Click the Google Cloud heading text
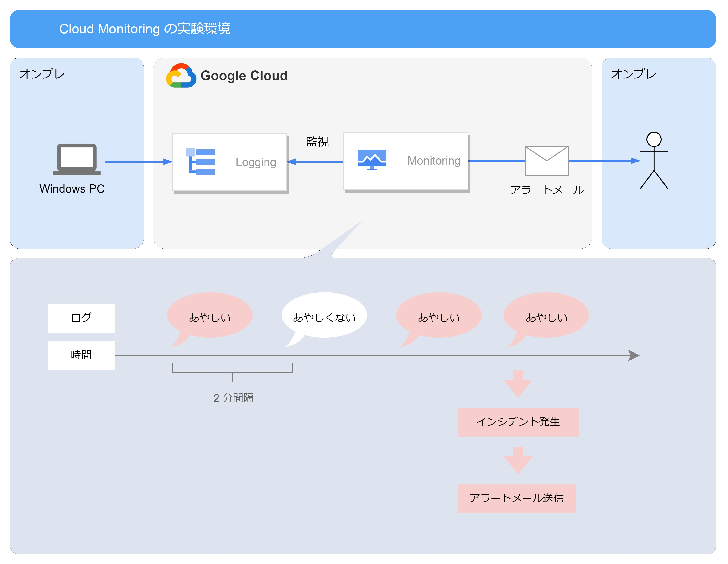This screenshot has width=728, height=564. click(244, 76)
